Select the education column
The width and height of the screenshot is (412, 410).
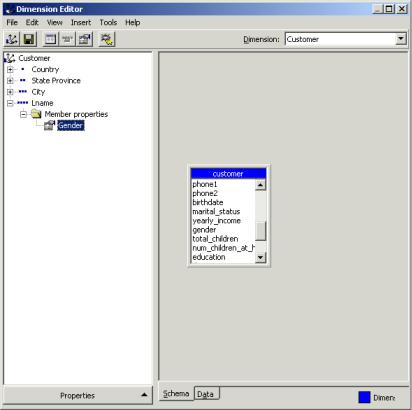(x=209, y=257)
